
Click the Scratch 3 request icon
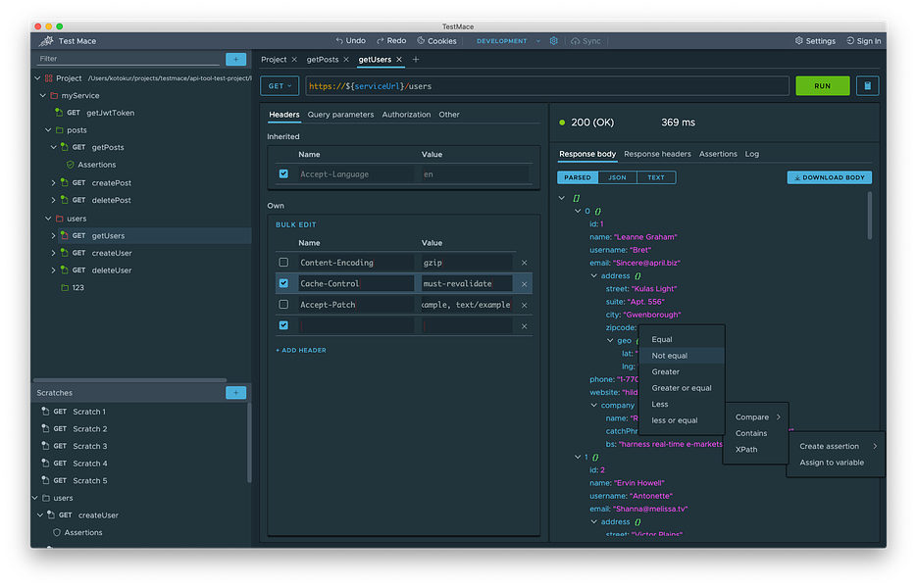point(45,446)
